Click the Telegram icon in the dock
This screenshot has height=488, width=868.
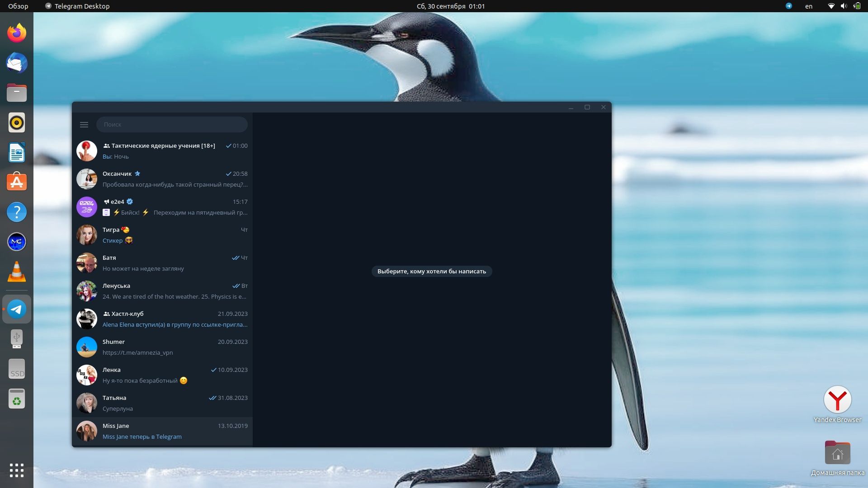(17, 309)
